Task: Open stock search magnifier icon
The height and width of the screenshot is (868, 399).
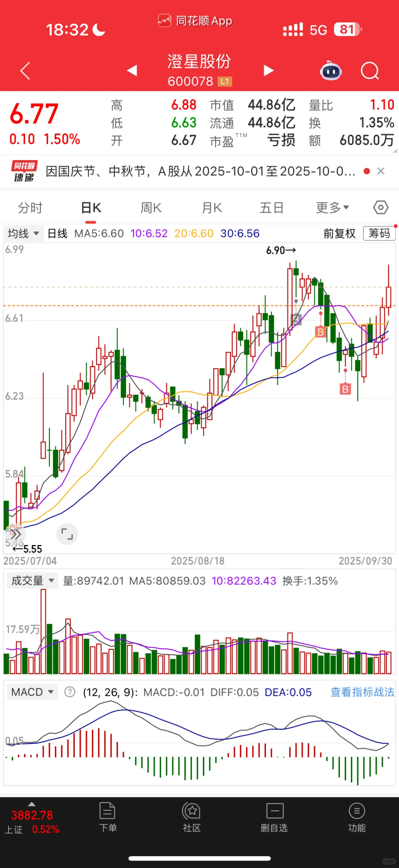Action: pos(370,71)
